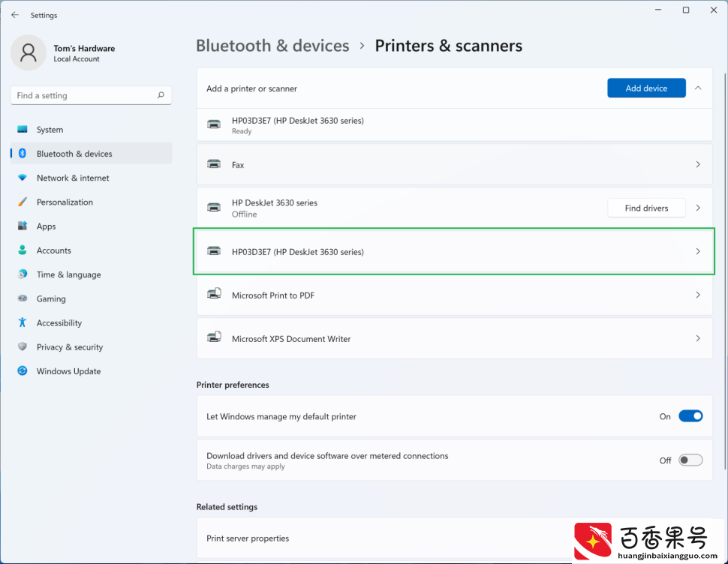Open Fax details via its chevron
This screenshot has width=728, height=564.
tap(698, 164)
